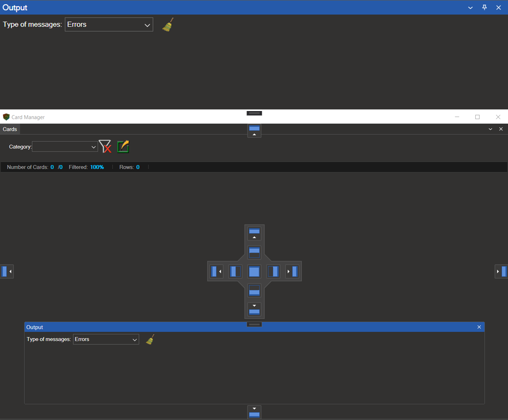
Task: Click the dock target at far right window edge
Action: 501,271
